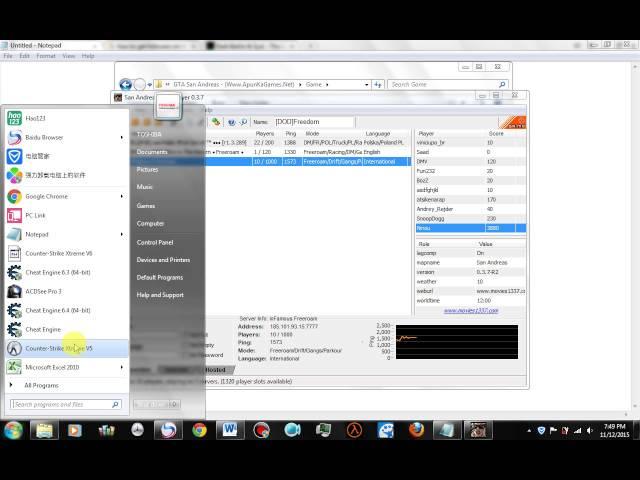Expand Baidu Browser jump list arrow

(122, 138)
